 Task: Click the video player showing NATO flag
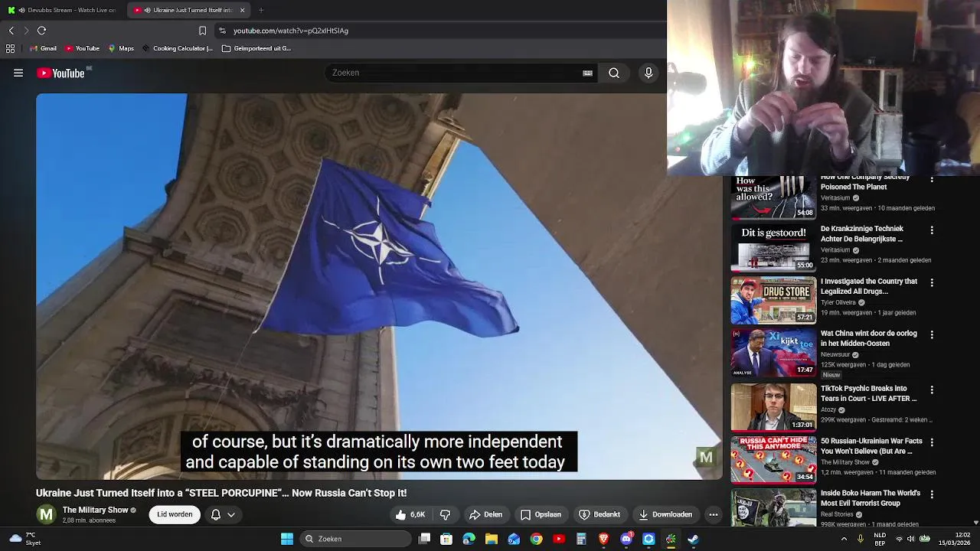379,286
